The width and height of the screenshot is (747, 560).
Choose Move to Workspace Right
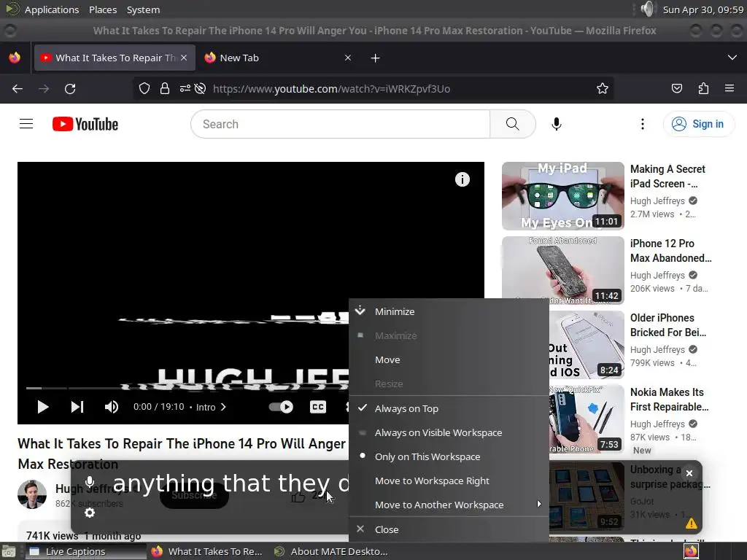coord(449,481)
